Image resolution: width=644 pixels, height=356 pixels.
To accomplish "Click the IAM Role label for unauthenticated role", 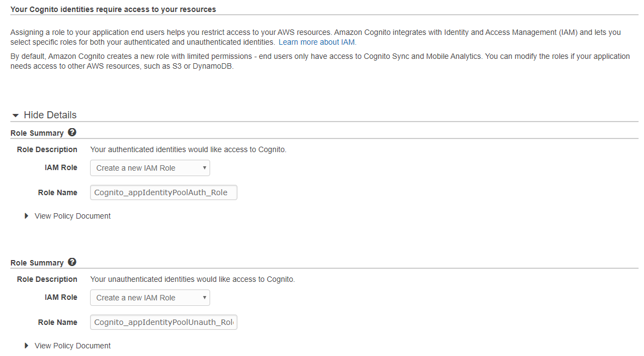I will (x=61, y=297).
